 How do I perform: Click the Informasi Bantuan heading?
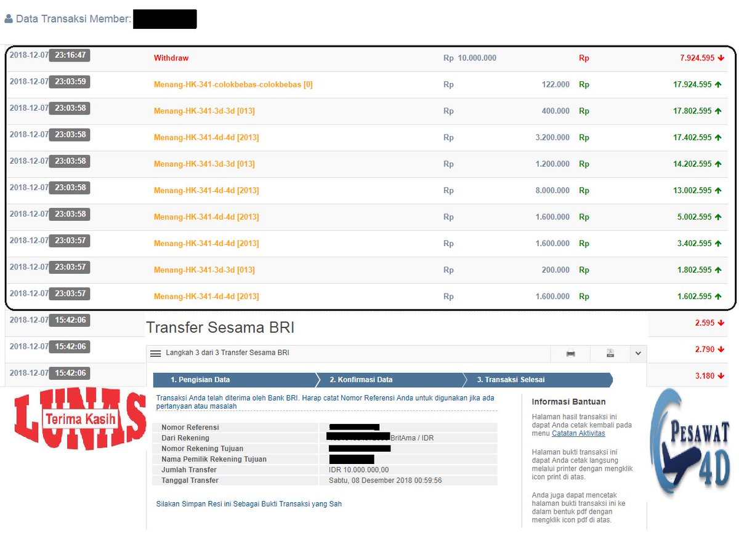point(568,402)
